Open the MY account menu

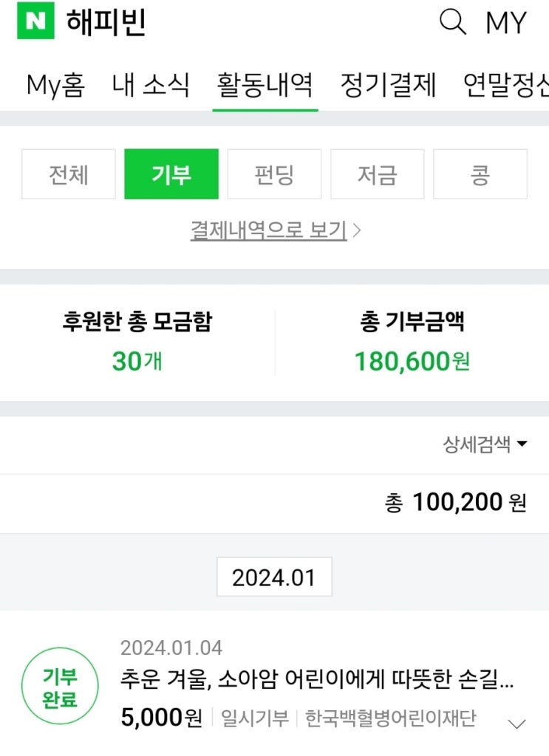(x=506, y=23)
